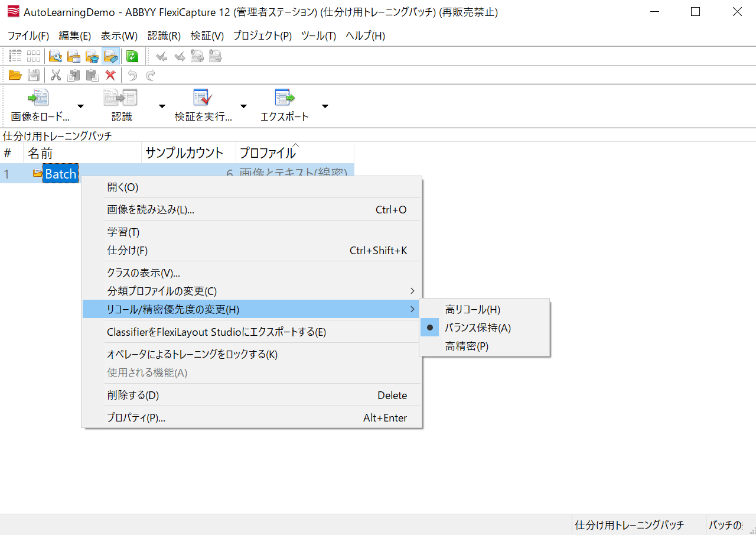Click sample count value 6
The image size is (756, 535).
230,174
